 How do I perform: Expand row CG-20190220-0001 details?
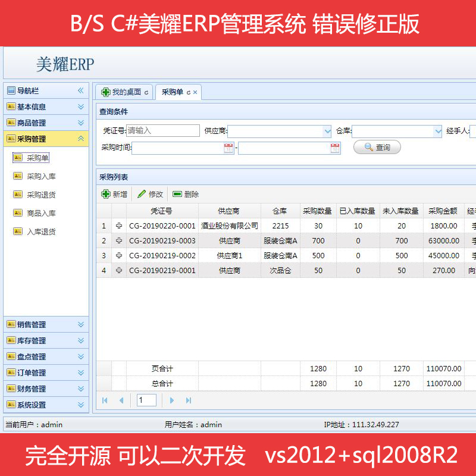(119, 226)
